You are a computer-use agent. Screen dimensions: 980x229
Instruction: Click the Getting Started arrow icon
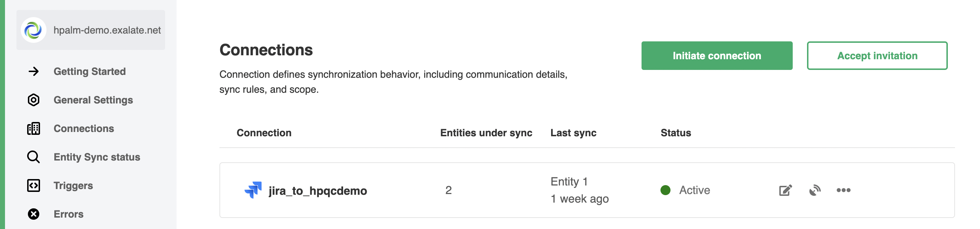34,71
